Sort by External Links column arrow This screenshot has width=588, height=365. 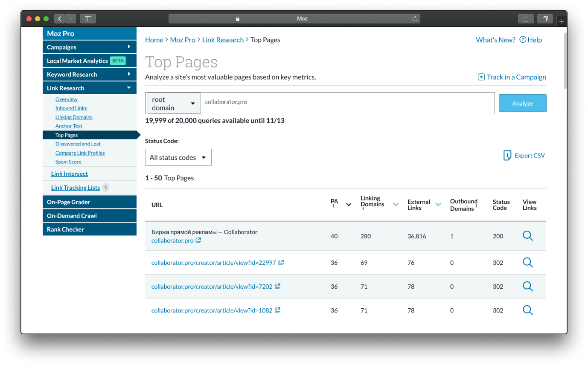point(438,205)
